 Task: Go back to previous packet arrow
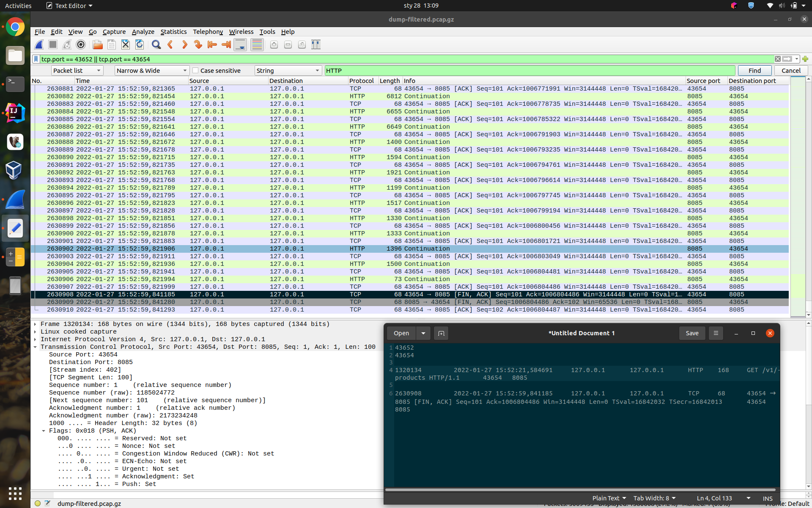click(x=170, y=44)
